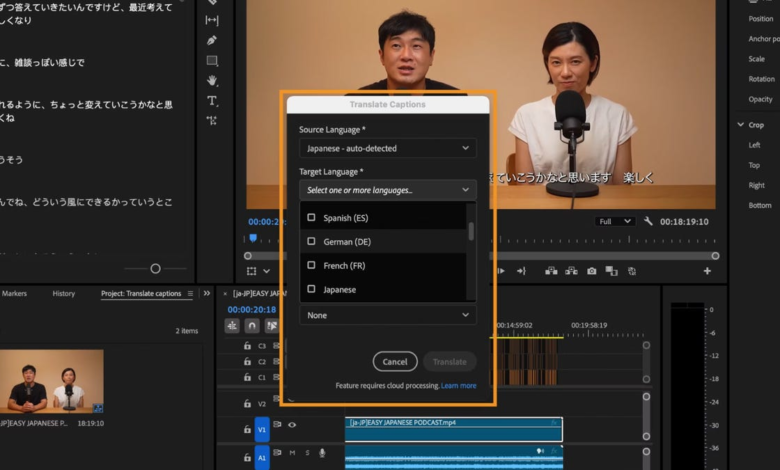Open the Target Language dropdown
780x470 pixels.
point(388,190)
